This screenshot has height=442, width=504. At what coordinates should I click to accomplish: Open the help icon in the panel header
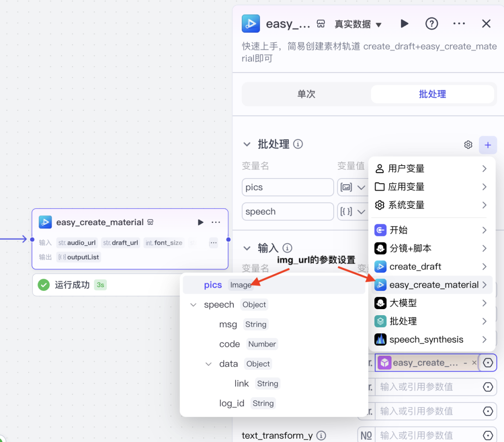point(431,24)
